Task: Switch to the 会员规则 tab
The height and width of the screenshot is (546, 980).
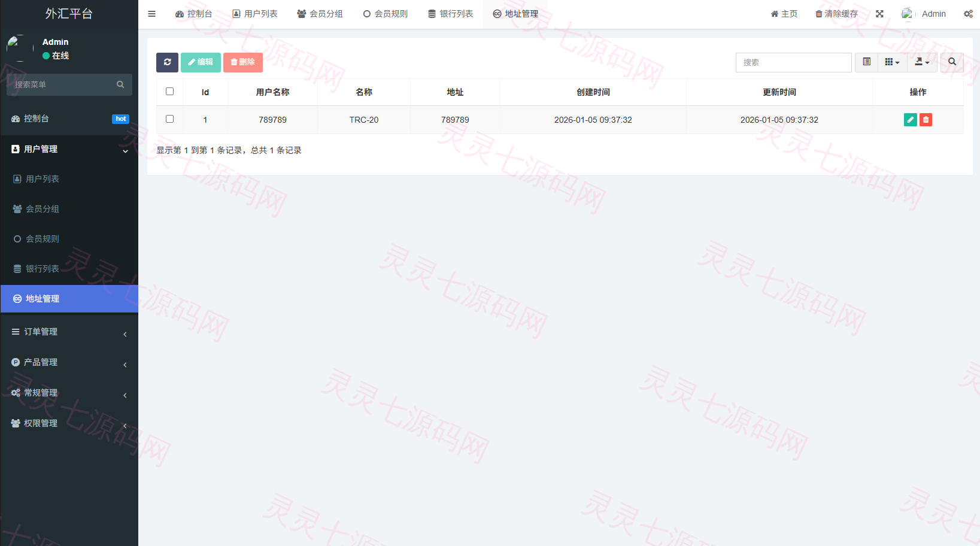Action: [385, 14]
